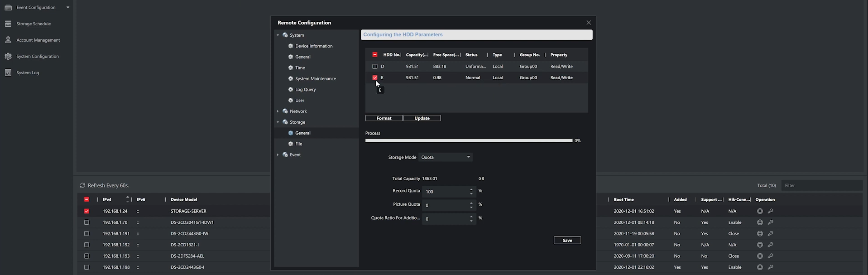The image size is (868, 275).
Task: Click the Save button
Action: click(x=567, y=241)
